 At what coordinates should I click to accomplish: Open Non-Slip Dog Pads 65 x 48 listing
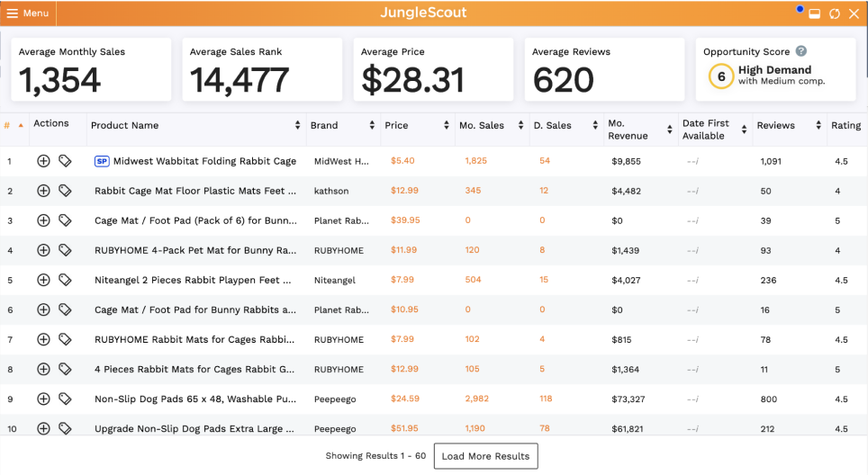(195, 399)
